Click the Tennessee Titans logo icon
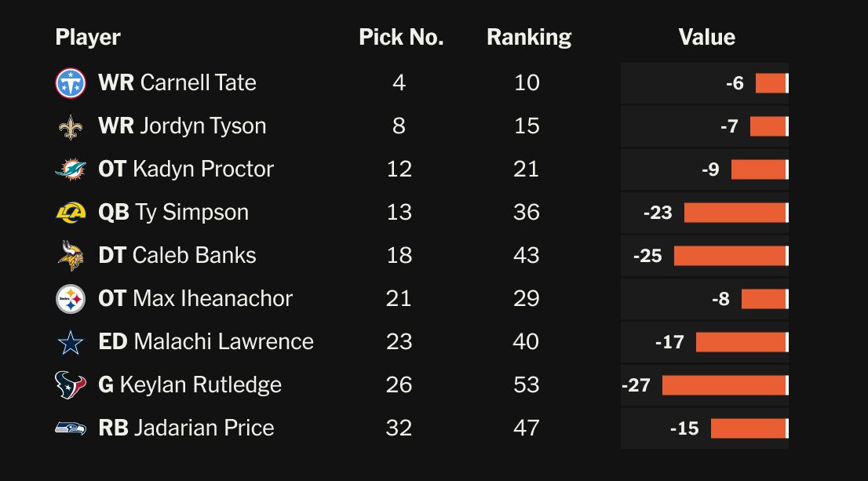The height and width of the screenshot is (481, 868). [71, 83]
